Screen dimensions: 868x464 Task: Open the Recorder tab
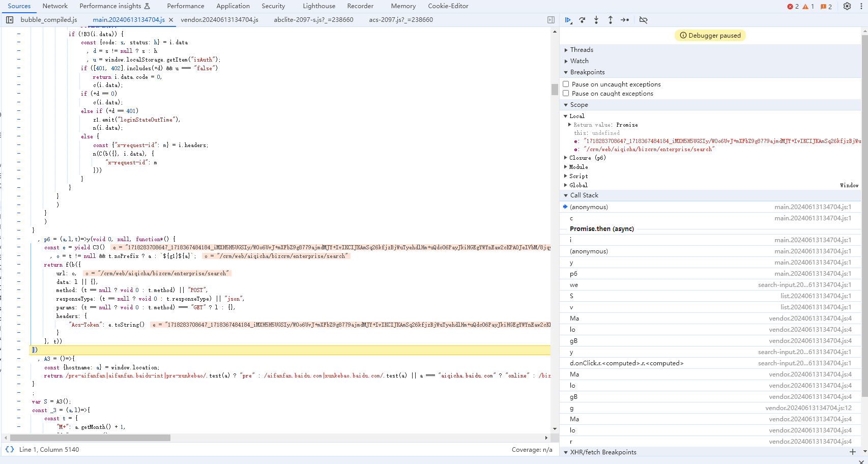[x=360, y=6]
